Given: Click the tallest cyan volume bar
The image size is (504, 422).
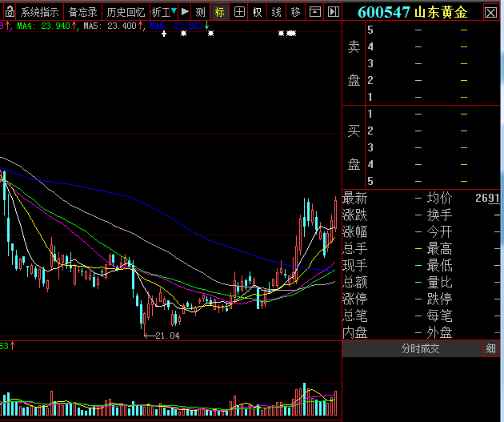Looking at the screenshot, I should (x=304, y=399).
